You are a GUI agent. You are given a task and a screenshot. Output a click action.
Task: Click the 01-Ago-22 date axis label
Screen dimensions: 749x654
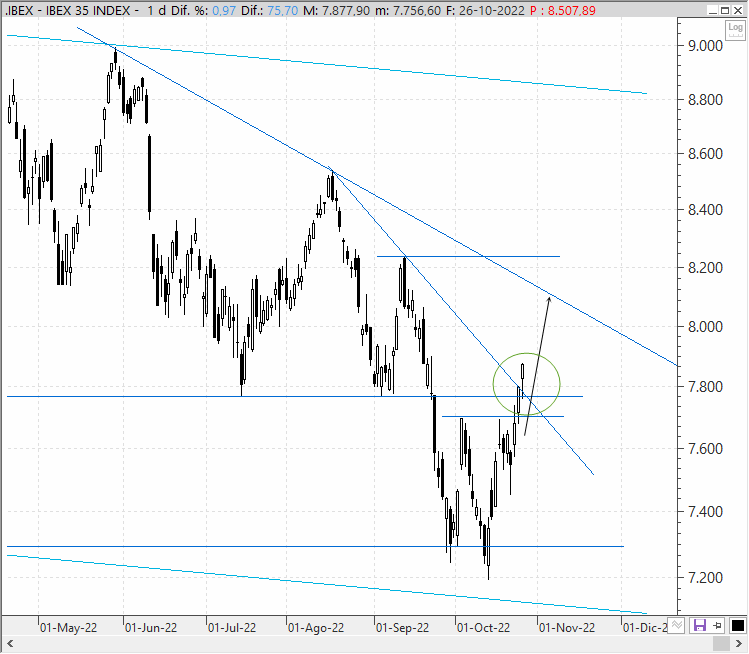[x=316, y=627]
